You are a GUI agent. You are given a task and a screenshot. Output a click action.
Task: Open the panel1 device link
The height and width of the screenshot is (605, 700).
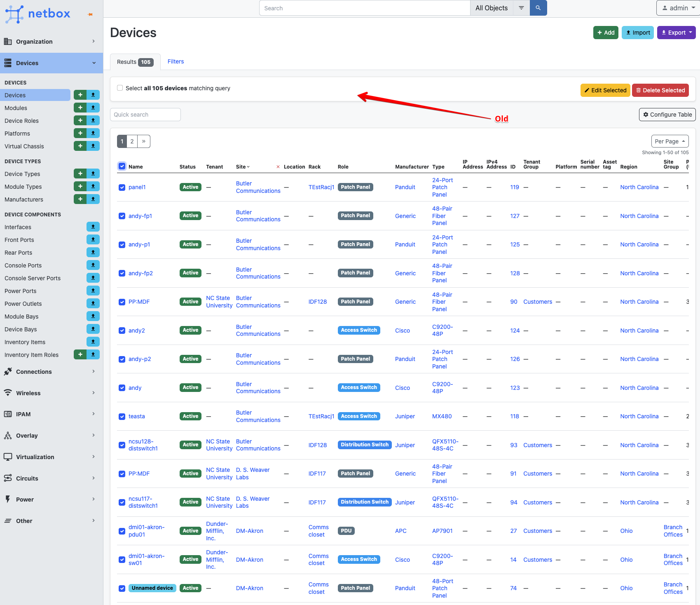[x=137, y=188]
